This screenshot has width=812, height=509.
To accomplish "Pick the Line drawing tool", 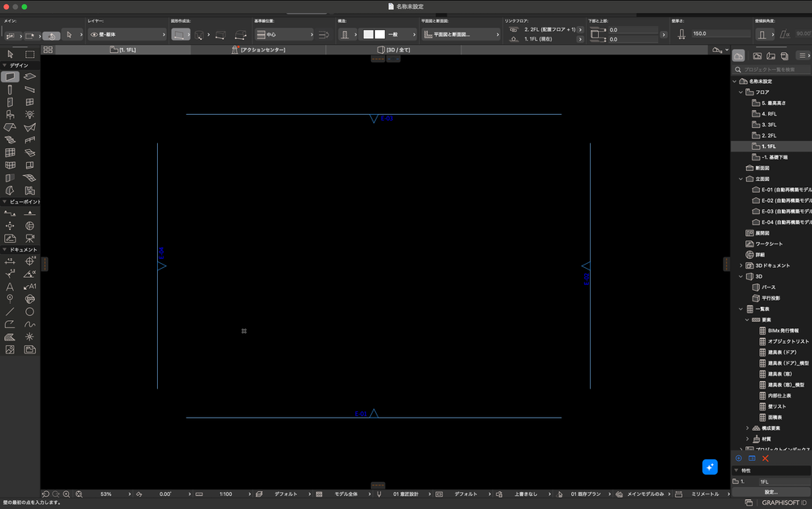I will pyautogui.click(x=10, y=312).
